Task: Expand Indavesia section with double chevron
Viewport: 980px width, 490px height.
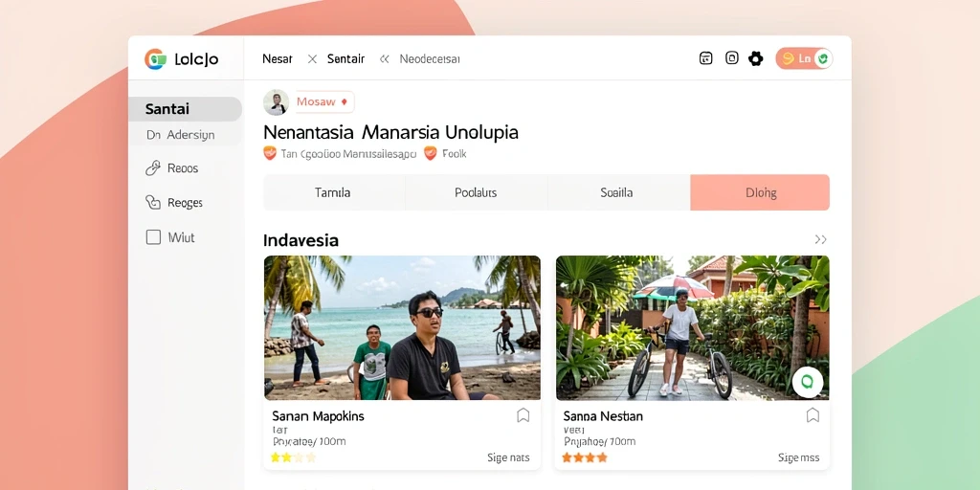Action: tap(820, 239)
